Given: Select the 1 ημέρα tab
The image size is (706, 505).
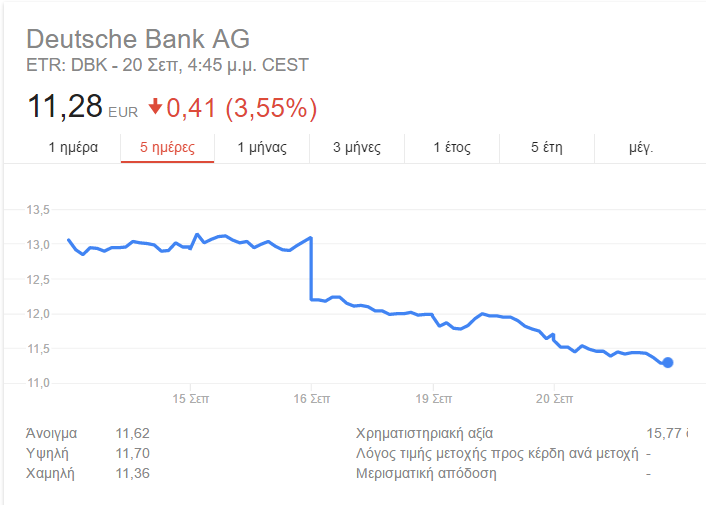Looking at the screenshot, I should click(73, 148).
